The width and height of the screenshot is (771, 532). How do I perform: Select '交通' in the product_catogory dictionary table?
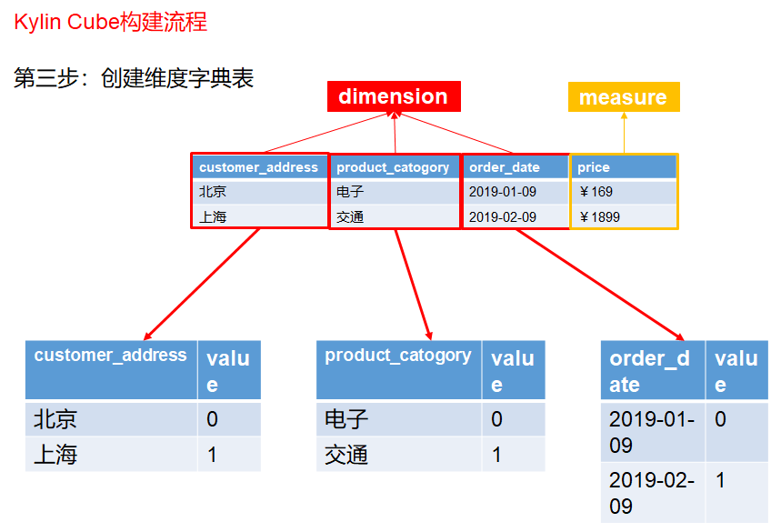[346, 455]
